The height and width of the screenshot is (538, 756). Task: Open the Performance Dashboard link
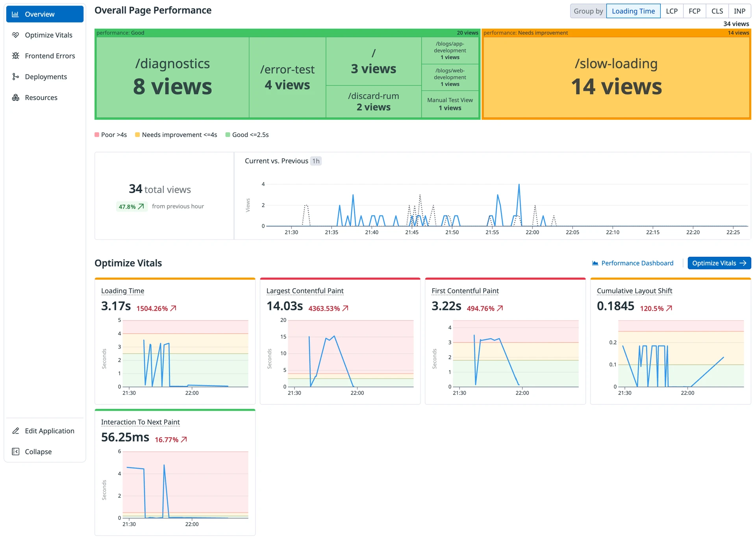coord(637,263)
